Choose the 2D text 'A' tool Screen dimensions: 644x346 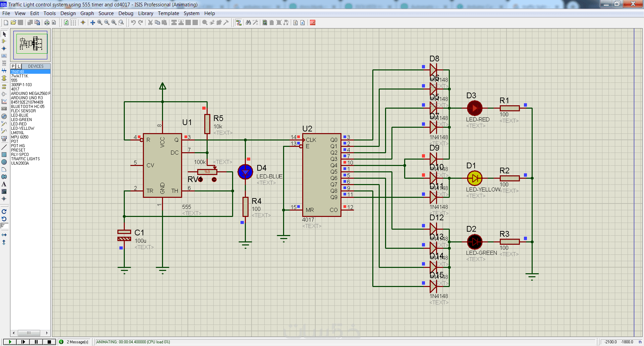click(x=4, y=184)
